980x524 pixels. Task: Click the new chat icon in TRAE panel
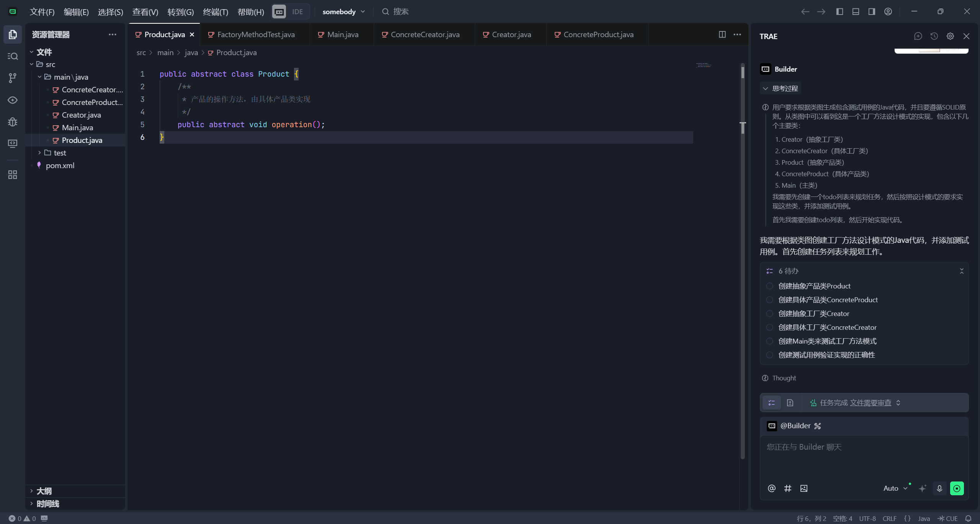point(918,36)
